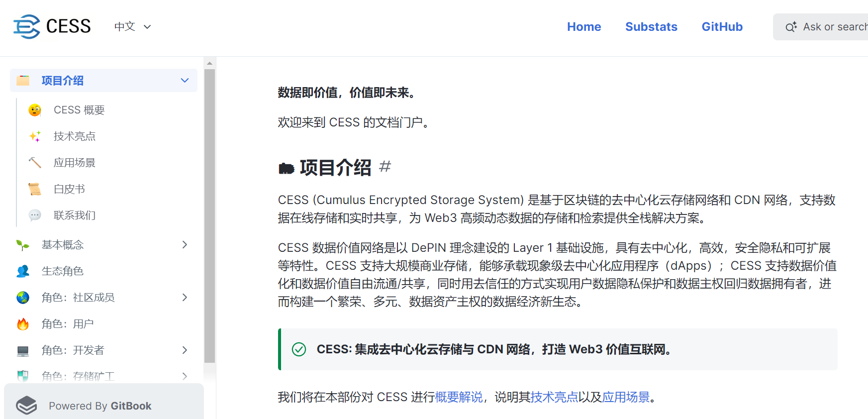Screen dimensions: 868x419
Task: Go to Home in top navigation
Action: click(x=584, y=27)
